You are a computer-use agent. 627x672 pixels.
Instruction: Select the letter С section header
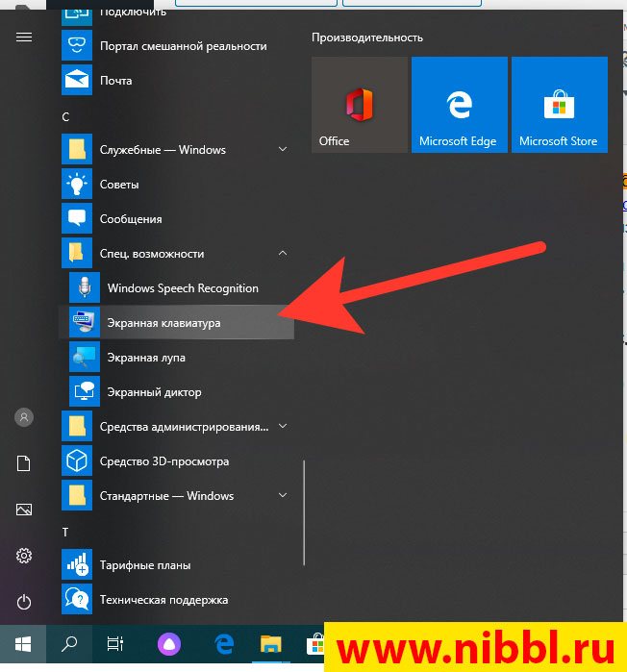click(x=65, y=116)
